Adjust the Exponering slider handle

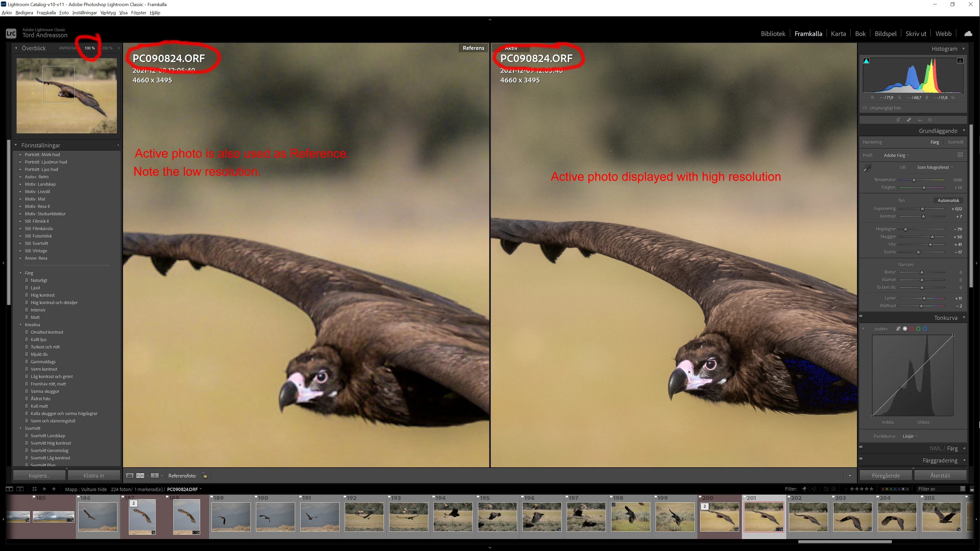(922, 209)
